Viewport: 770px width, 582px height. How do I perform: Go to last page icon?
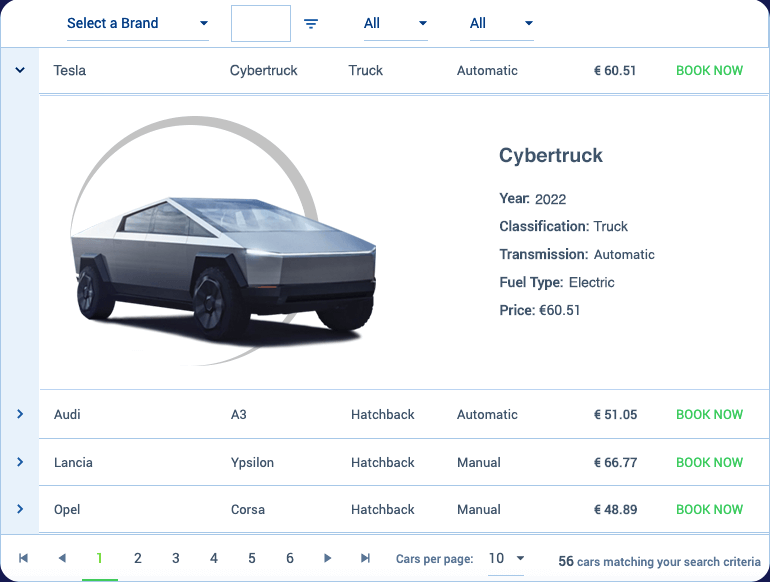365,558
